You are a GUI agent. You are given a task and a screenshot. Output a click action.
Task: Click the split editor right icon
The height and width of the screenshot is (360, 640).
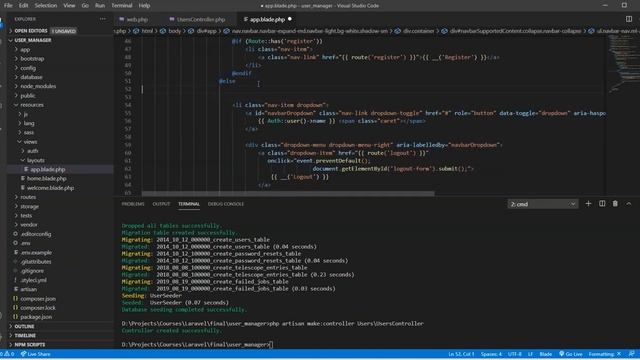click(x=629, y=19)
